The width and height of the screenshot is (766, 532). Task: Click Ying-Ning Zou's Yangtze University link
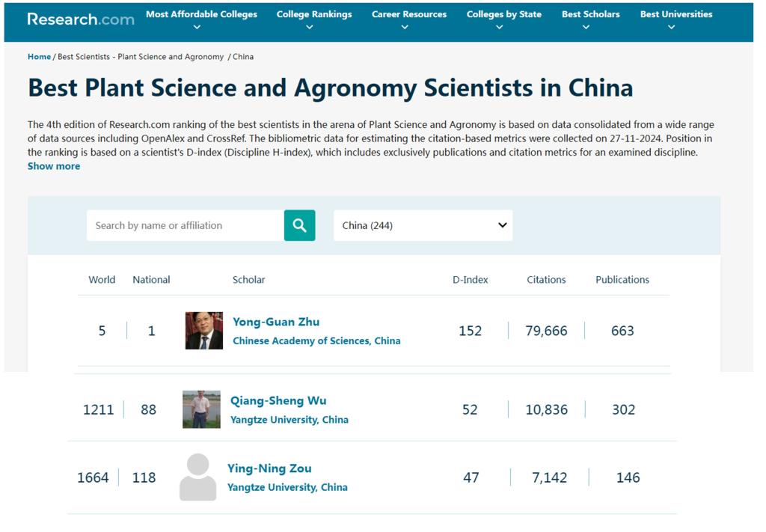coord(287,487)
